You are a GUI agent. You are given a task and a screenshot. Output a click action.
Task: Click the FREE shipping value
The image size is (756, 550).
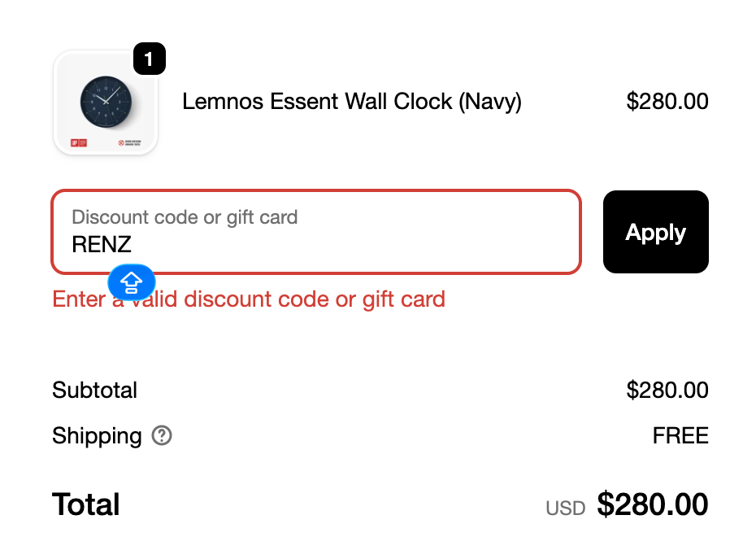(x=680, y=435)
